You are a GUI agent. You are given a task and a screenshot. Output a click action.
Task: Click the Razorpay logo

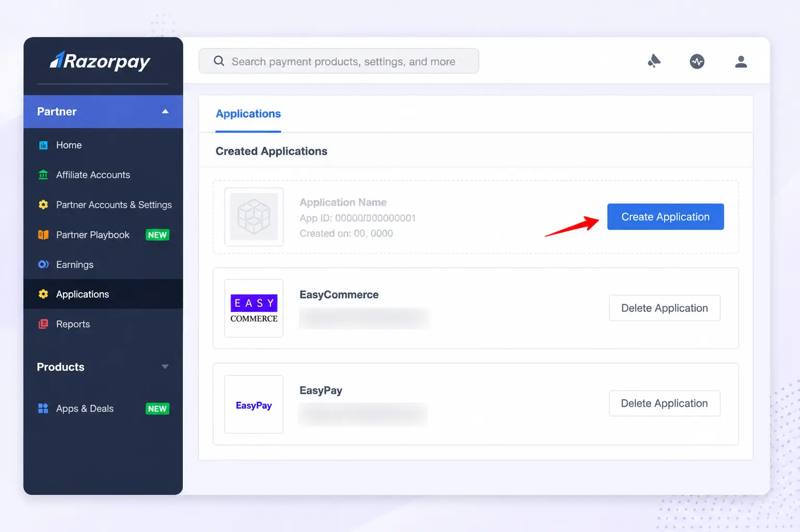100,61
